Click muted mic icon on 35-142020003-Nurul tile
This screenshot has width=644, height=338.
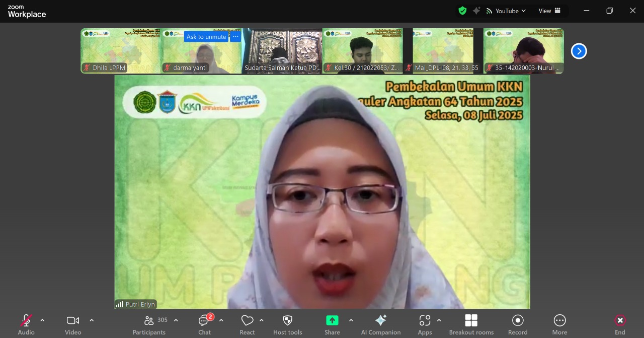click(x=490, y=67)
